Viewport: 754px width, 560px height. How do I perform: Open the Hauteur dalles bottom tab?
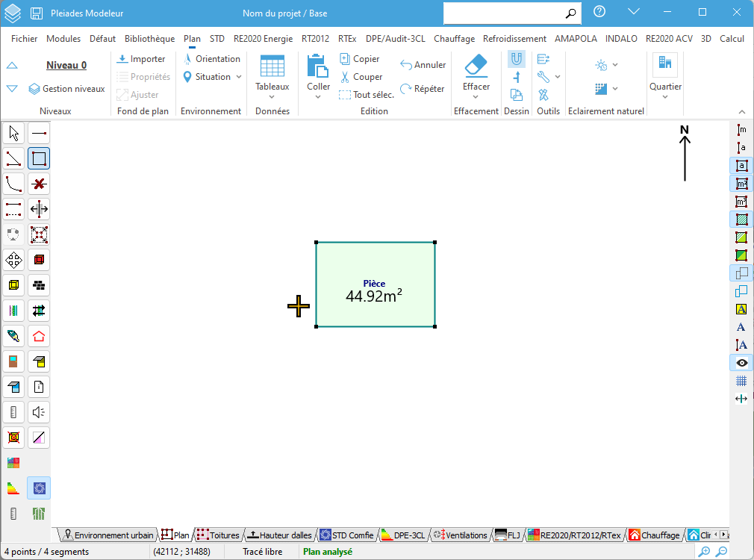(279, 535)
